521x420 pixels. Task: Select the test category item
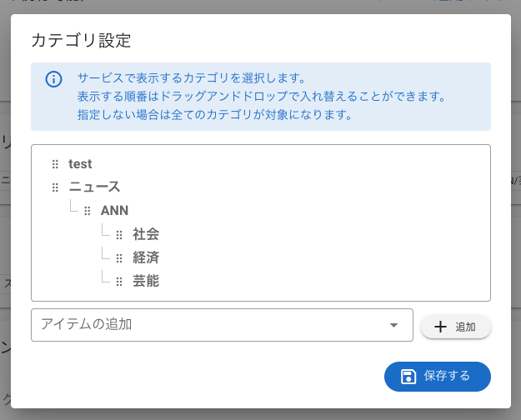(80, 164)
